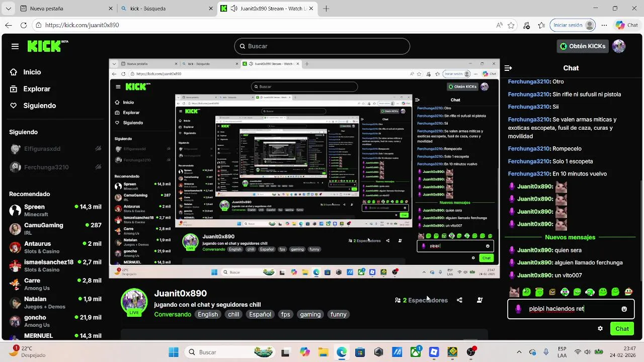Open Natalan recommended channel
The image size is (644, 362).
(x=55, y=303)
